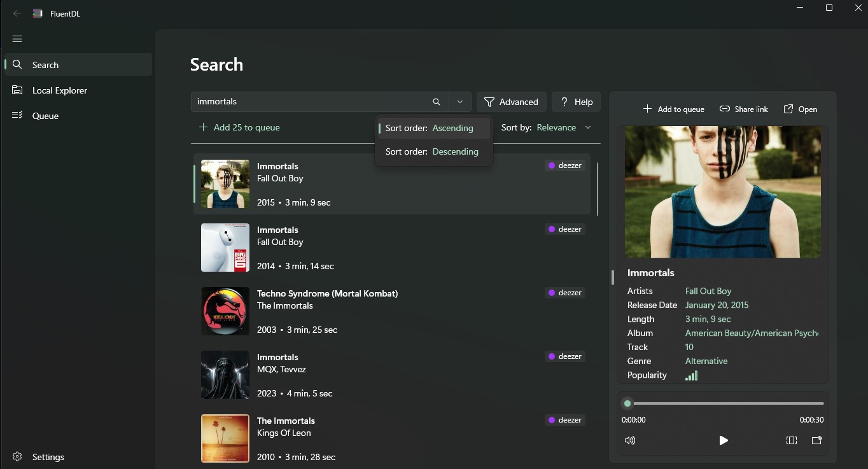Screen dimensions: 868x469
Task: Click the magnifier icon in search box
Action: 437,102
